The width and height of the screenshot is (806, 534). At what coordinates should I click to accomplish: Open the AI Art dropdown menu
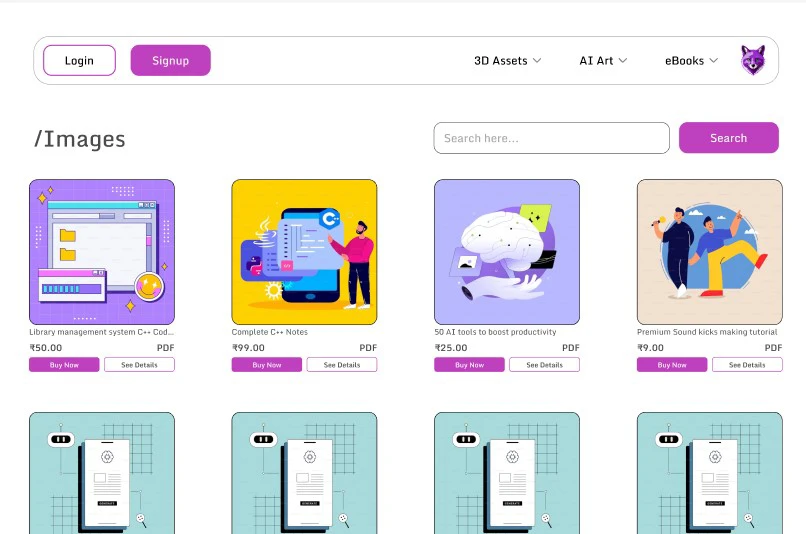point(603,61)
